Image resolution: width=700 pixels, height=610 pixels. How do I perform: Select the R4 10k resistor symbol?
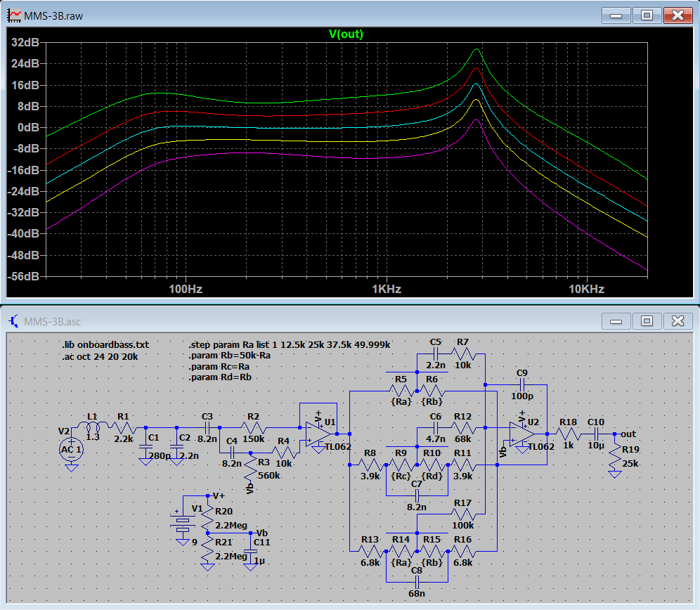click(284, 453)
